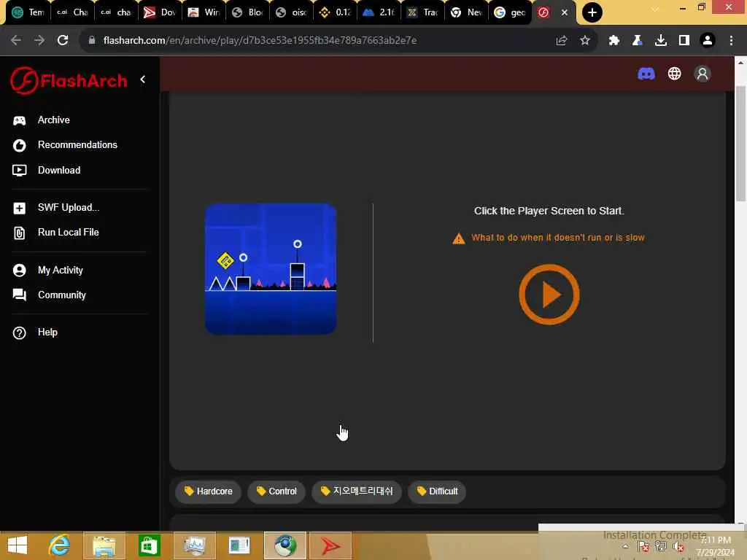Start the game with the orange play button
This screenshot has height=560, width=747.
click(549, 295)
